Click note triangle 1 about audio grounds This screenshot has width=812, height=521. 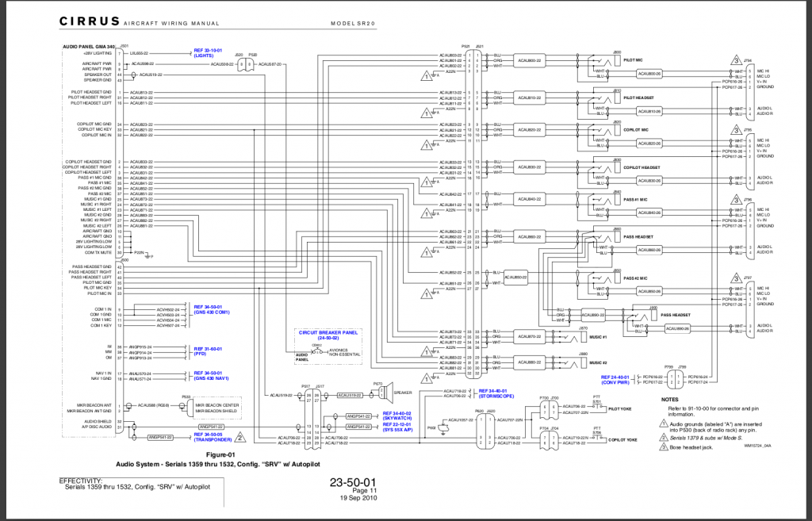[x=664, y=424]
